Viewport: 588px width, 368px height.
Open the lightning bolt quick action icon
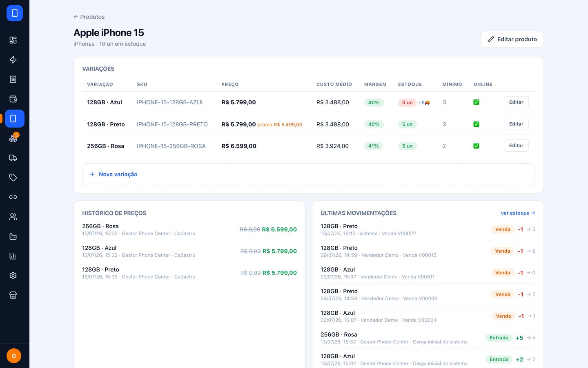[x=13, y=60]
